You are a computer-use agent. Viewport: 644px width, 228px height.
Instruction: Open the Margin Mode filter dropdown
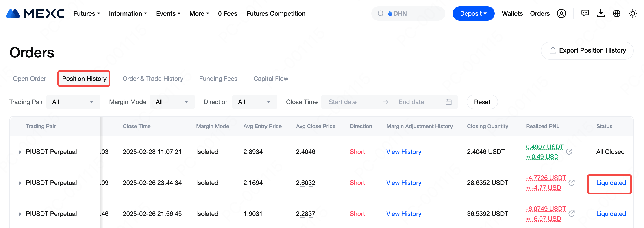click(x=172, y=102)
